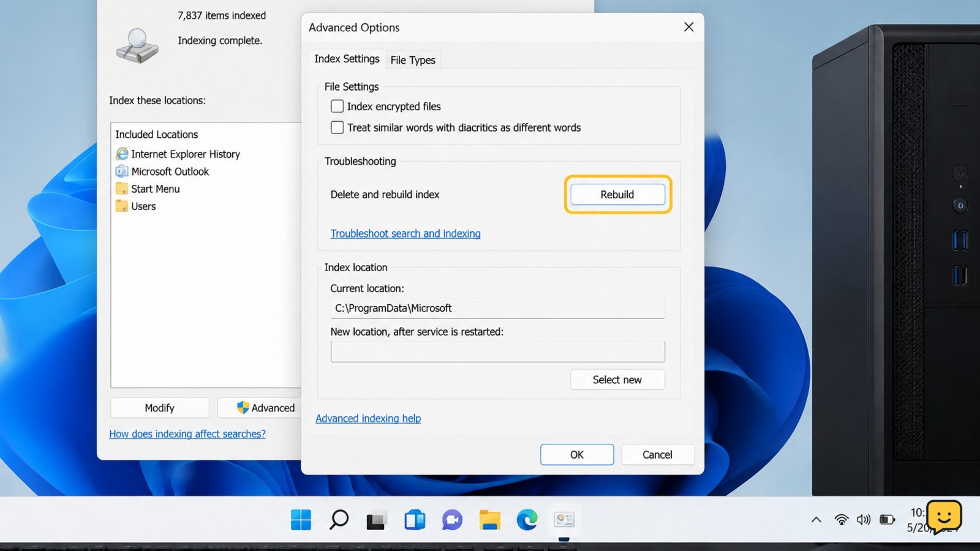The width and height of the screenshot is (980, 551).
Task: Open the Chat app on taskbar
Action: (452, 520)
